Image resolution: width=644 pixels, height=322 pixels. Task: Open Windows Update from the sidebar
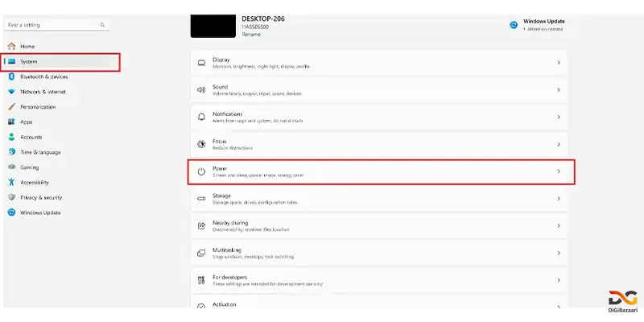pos(40,213)
